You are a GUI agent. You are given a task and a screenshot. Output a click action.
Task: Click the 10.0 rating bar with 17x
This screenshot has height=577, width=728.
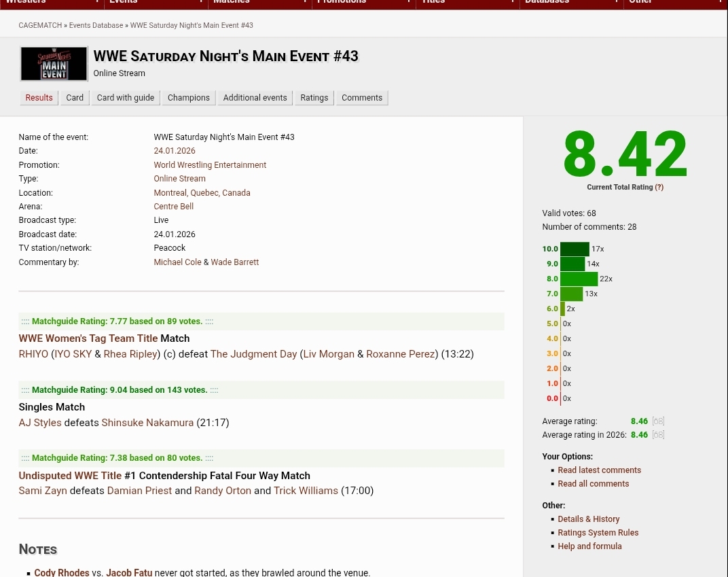[x=575, y=249]
